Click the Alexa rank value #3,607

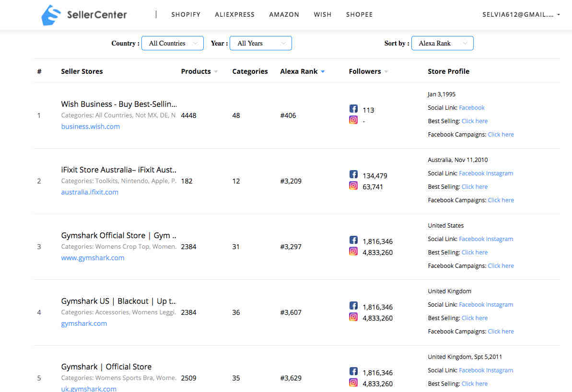click(x=291, y=312)
